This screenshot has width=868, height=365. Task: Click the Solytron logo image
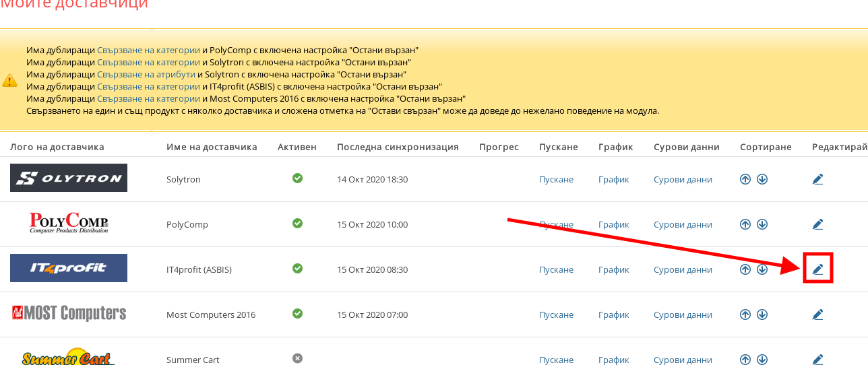click(69, 178)
